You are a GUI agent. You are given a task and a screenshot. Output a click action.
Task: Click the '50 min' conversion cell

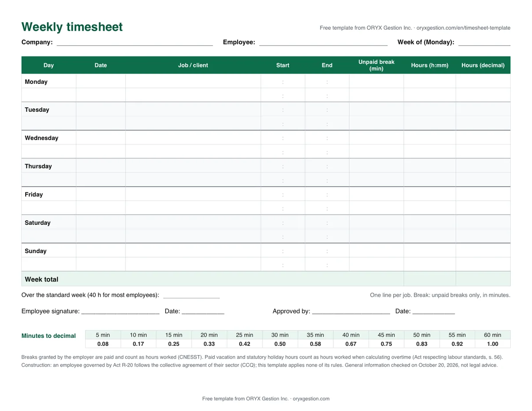click(422, 335)
